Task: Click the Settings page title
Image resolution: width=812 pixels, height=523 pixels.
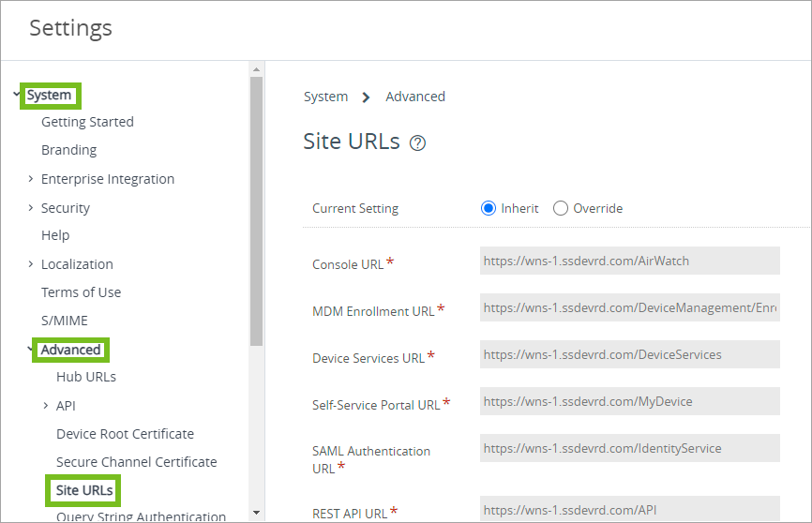Action: (x=70, y=28)
